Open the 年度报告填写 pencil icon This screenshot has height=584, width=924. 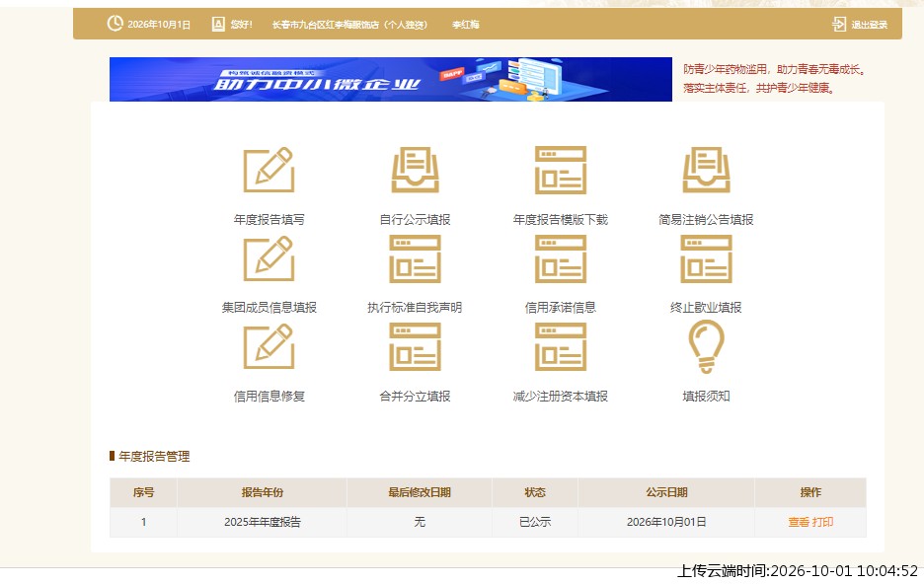pyautogui.click(x=269, y=170)
